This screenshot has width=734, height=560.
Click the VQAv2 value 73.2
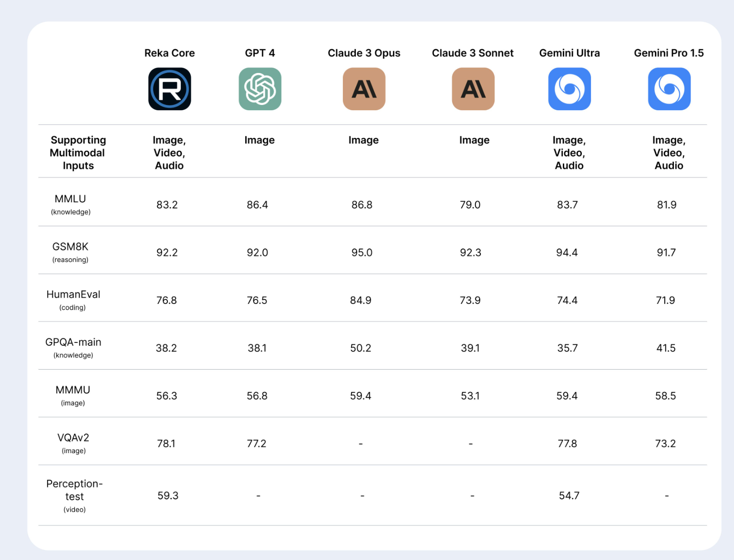click(x=665, y=443)
